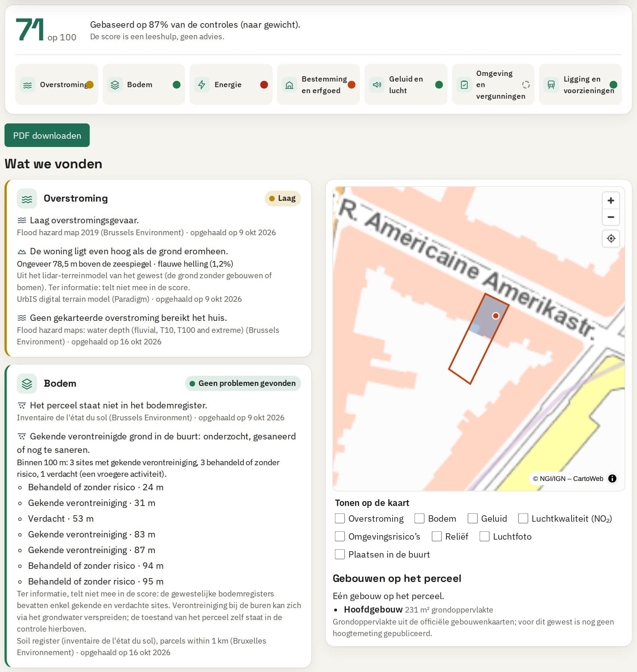This screenshot has width=637, height=672.
Task: Click the PDF downloaden button
Action: [47, 135]
